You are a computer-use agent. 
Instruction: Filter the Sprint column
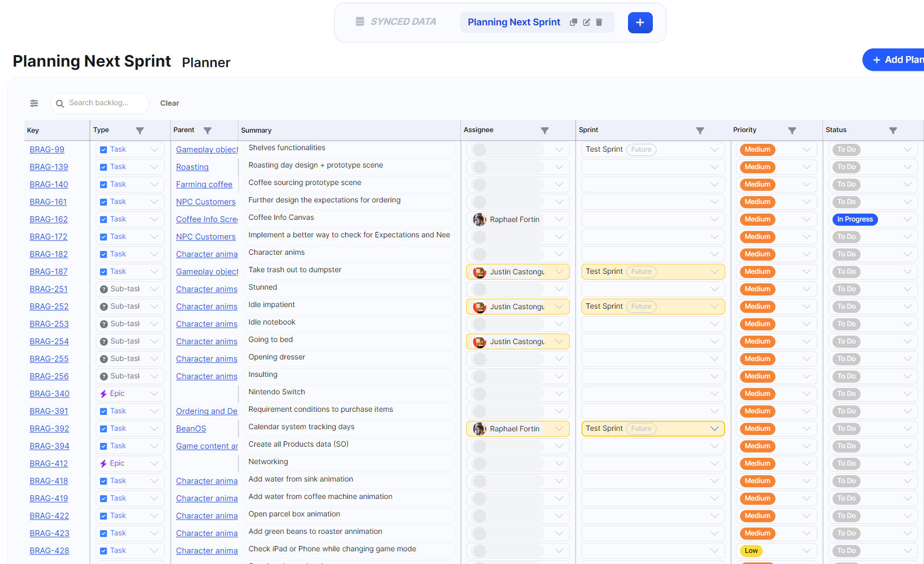pos(700,131)
